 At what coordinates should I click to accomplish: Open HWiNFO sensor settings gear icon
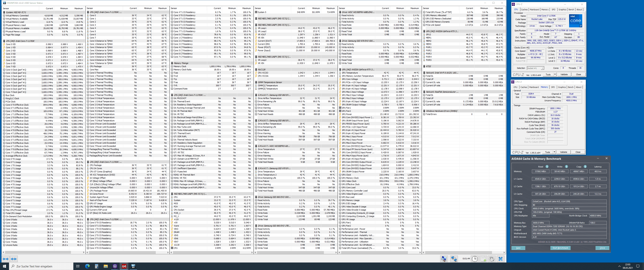492,259
